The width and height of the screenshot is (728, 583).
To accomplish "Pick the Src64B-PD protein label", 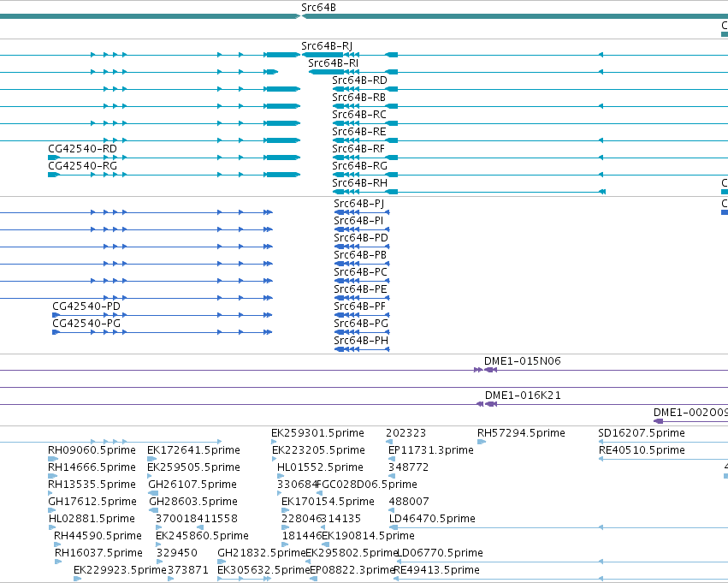I will [x=361, y=238].
